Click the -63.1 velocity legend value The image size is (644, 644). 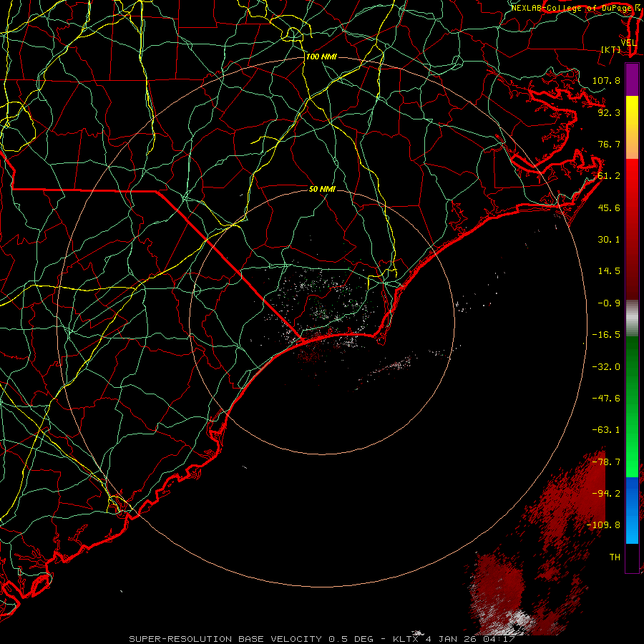606,429
